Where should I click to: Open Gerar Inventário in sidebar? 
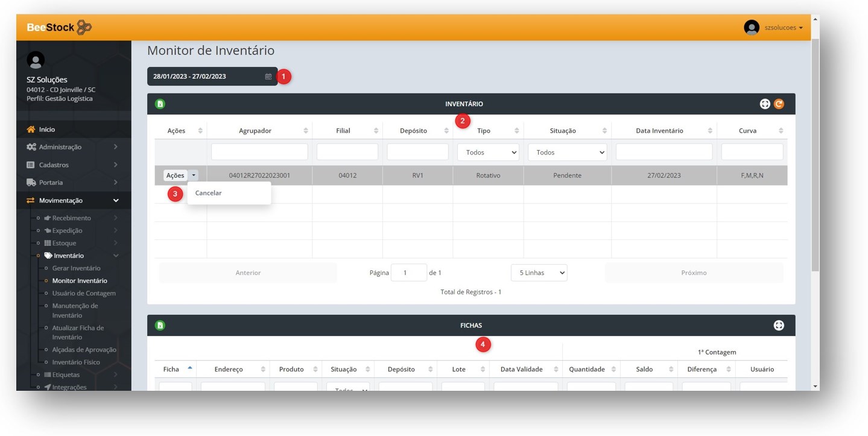(x=76, y=268)
